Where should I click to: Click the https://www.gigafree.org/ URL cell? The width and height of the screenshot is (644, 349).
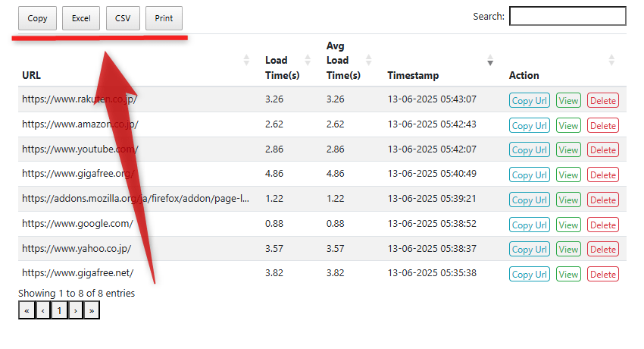coord(78,174)
